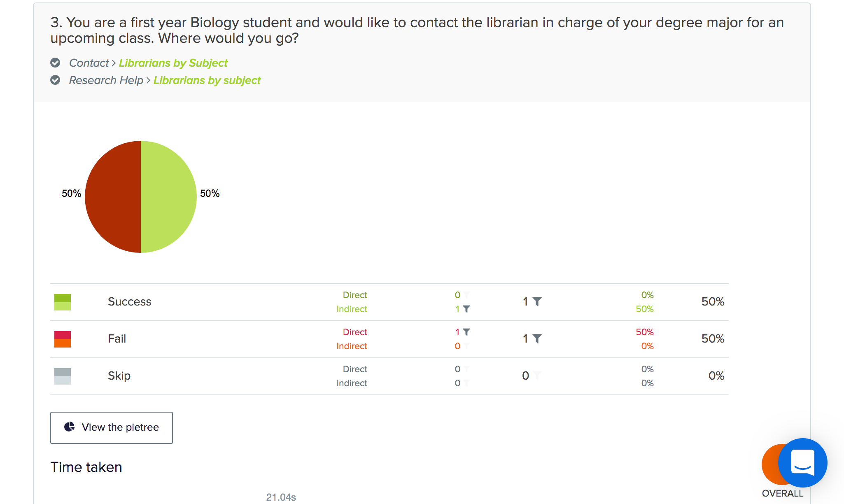
Task: Filter by Fail total count
Action: [x=537, y=338]
